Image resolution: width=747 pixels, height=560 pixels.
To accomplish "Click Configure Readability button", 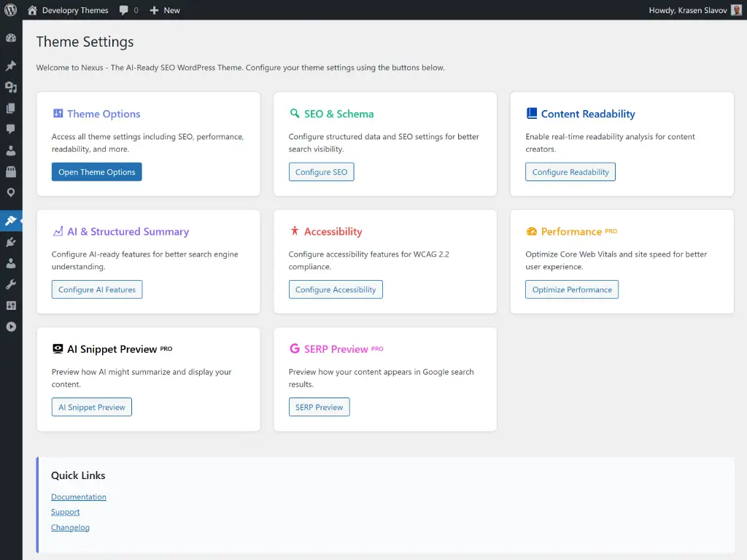I will [x=570, y=172].
